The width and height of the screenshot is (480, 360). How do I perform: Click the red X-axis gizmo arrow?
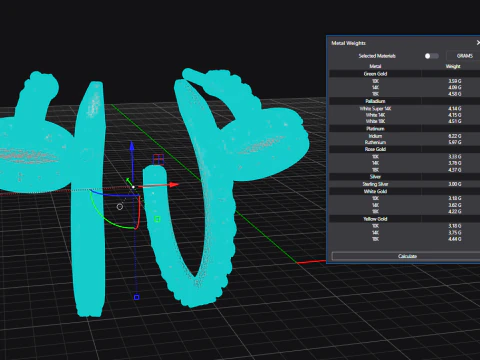173,184
